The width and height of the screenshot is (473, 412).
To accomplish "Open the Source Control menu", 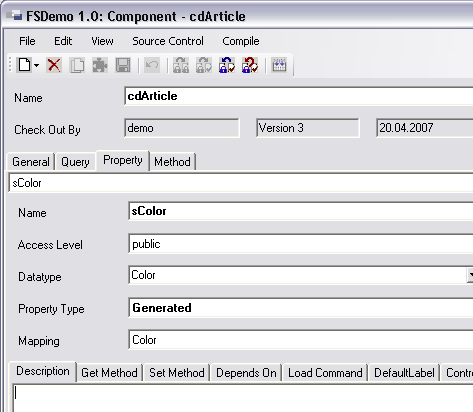I will point(168,41).
